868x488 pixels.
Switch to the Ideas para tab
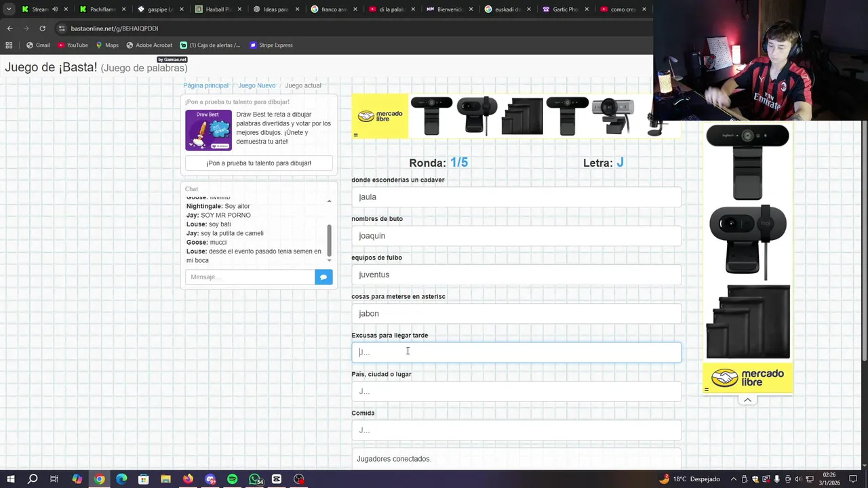click(275, 9)
